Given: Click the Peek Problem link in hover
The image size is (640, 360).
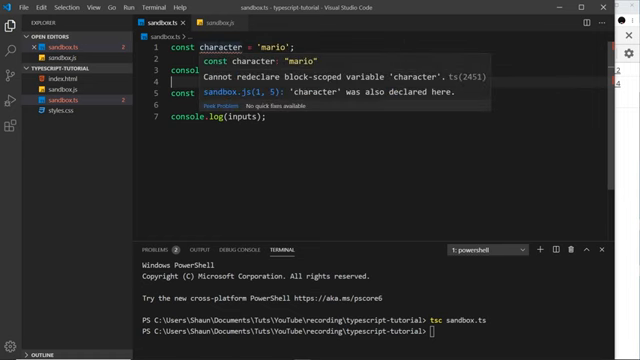Looking at the screenshot, I should pos(221,106).
